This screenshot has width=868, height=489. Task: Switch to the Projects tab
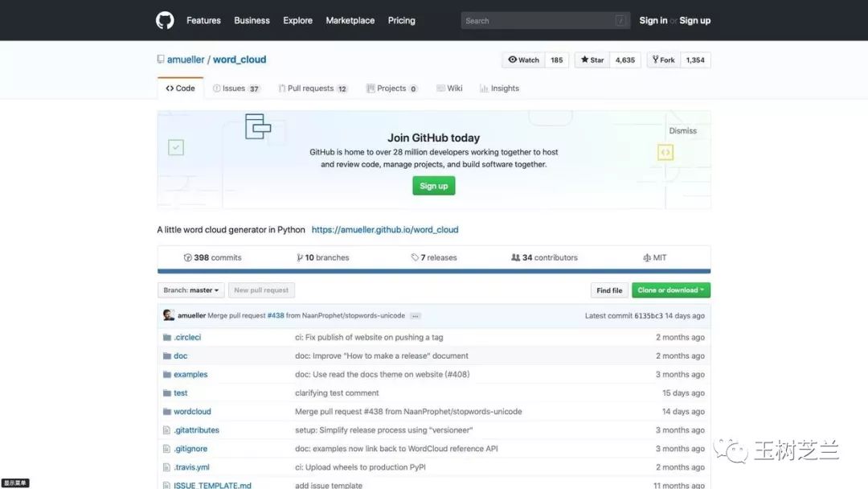[392, 88]
